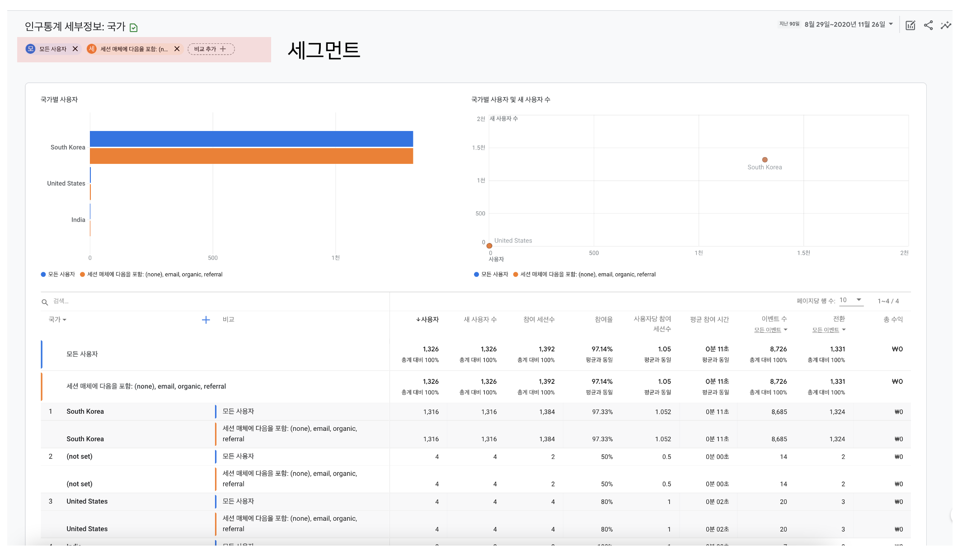Open the Insights sparkline icon
The width and height of the screenshot is (976, 560).
coord(946,25)
